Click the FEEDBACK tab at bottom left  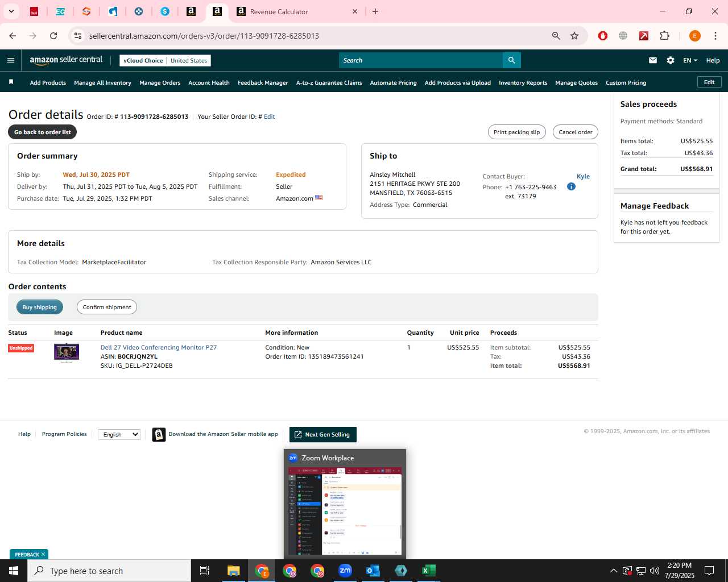pos(29,554)
